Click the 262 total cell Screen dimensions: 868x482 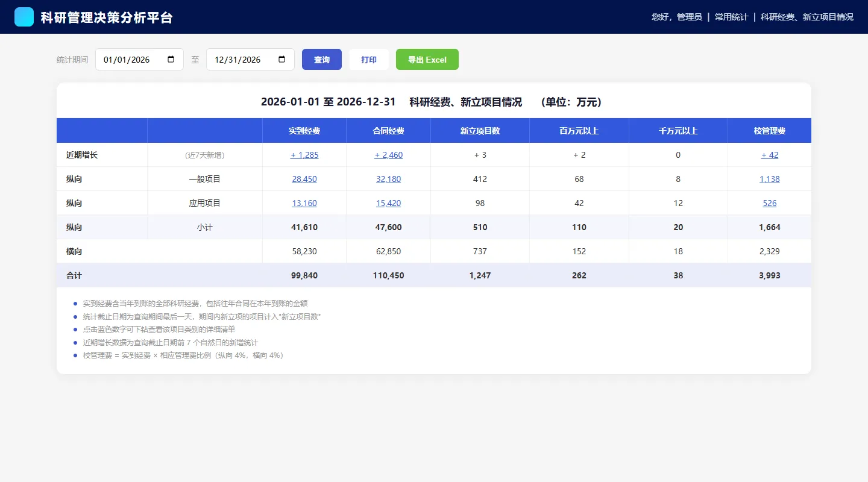click(x=579, y=275)
